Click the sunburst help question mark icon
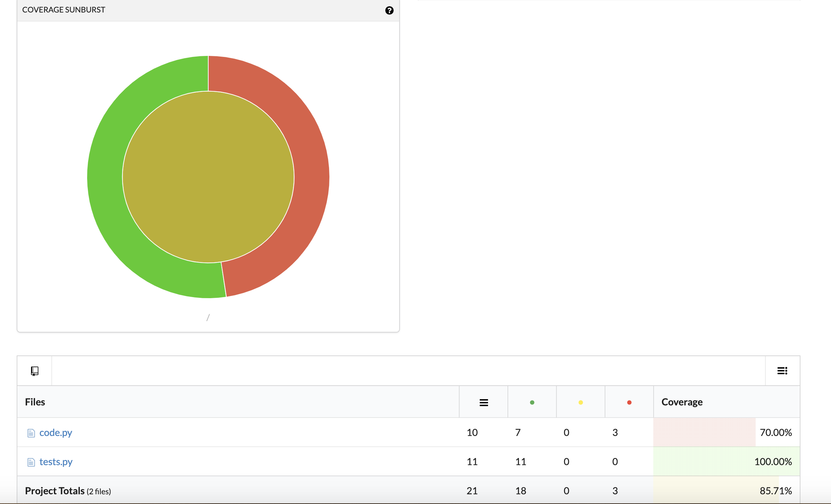Image resolution: width=831 pixels, height=504 pixels. pos(389,10)
